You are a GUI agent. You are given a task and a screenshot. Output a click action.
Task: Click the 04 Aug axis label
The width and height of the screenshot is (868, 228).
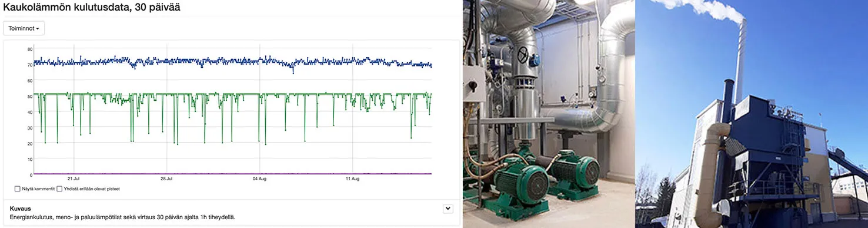[259, 178]
